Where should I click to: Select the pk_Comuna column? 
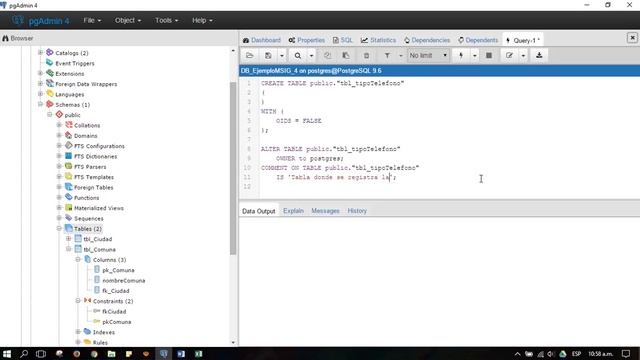click(x=118, y=270)
